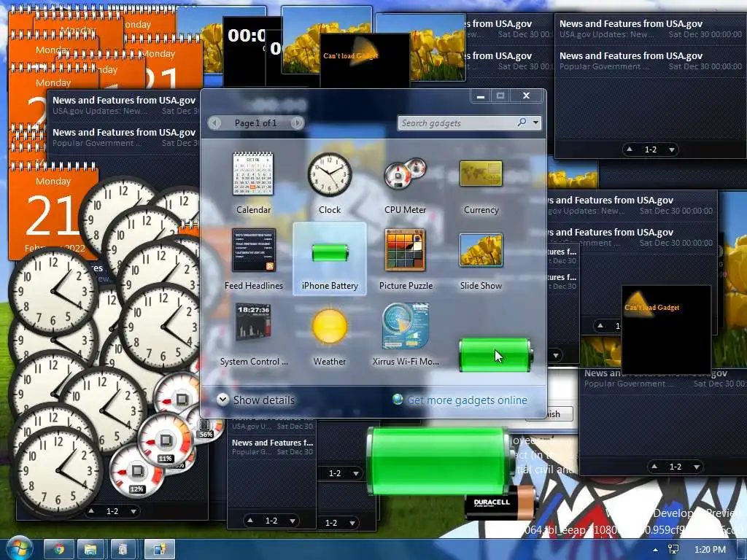
Task: Previous headlines arrow in small 'News and Features f...' gadget
Action: 251,521
